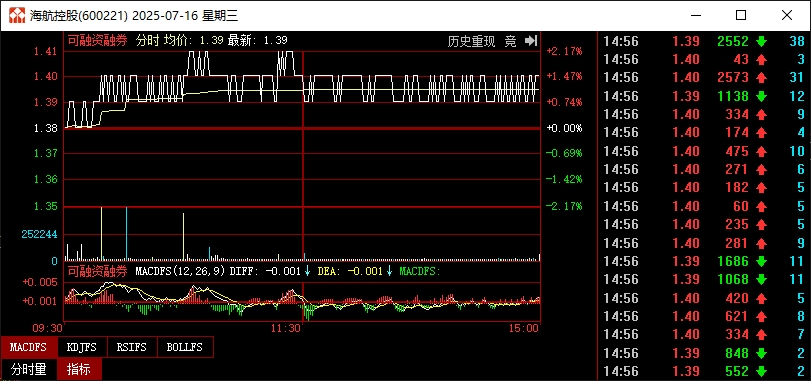The width and height of the screenshot is (811, 381).
Task: Click the skip-to-end arrow icon beside 竞
Action: [x=531, y=41]
